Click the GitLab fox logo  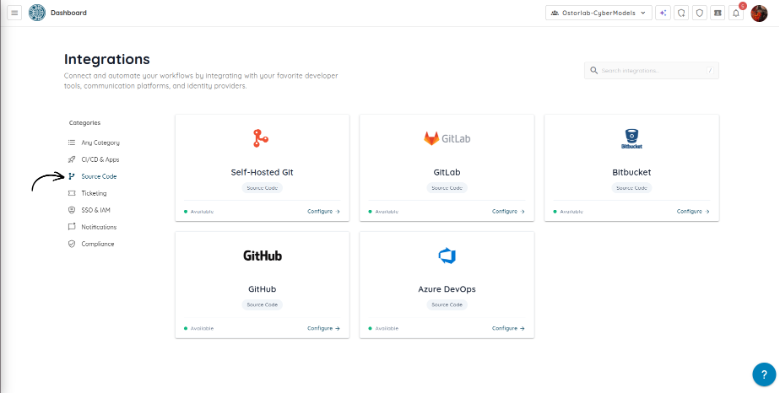click(431, 138)
